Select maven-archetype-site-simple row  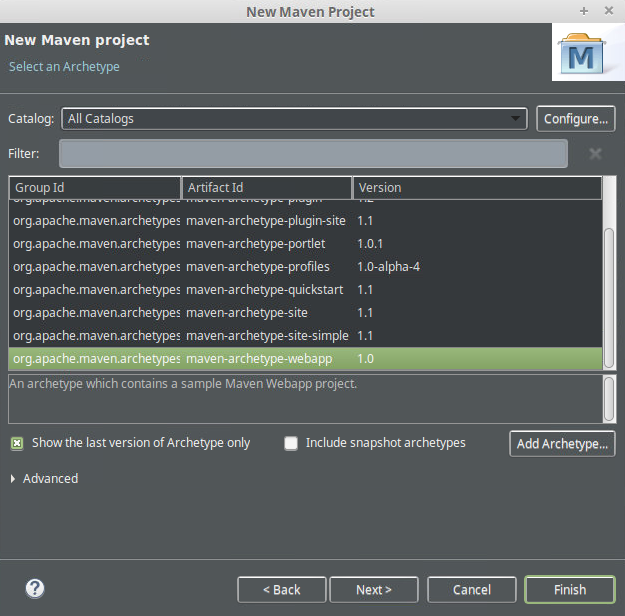click(x=305, y=336)
